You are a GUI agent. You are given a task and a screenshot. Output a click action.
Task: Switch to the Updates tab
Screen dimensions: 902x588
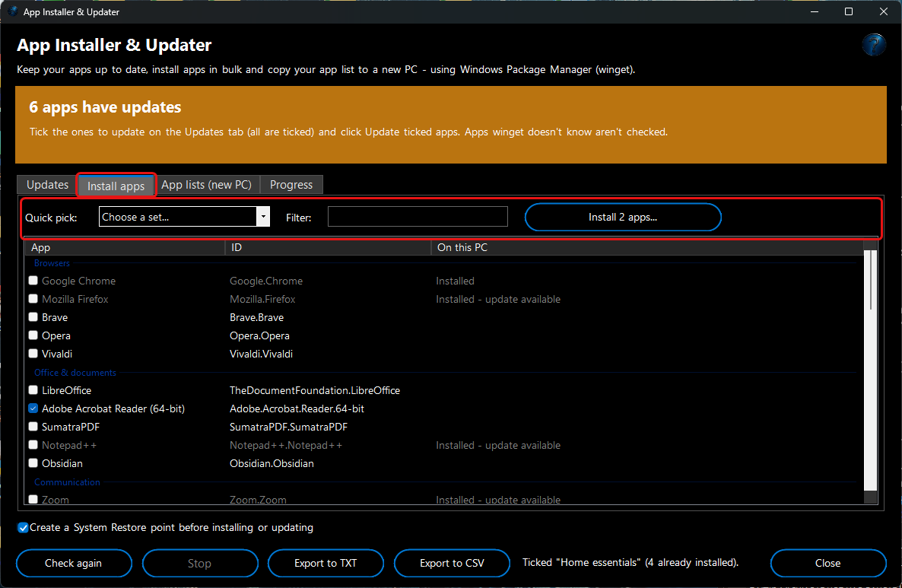tap(47, 185)
